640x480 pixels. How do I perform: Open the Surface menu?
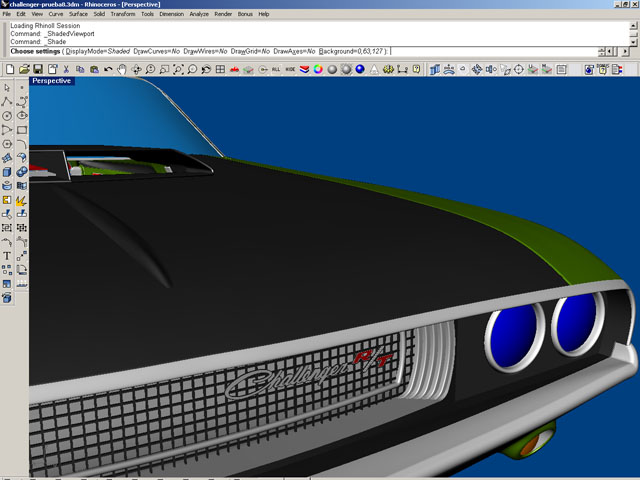pyautogui.click(x=78, y=14)
